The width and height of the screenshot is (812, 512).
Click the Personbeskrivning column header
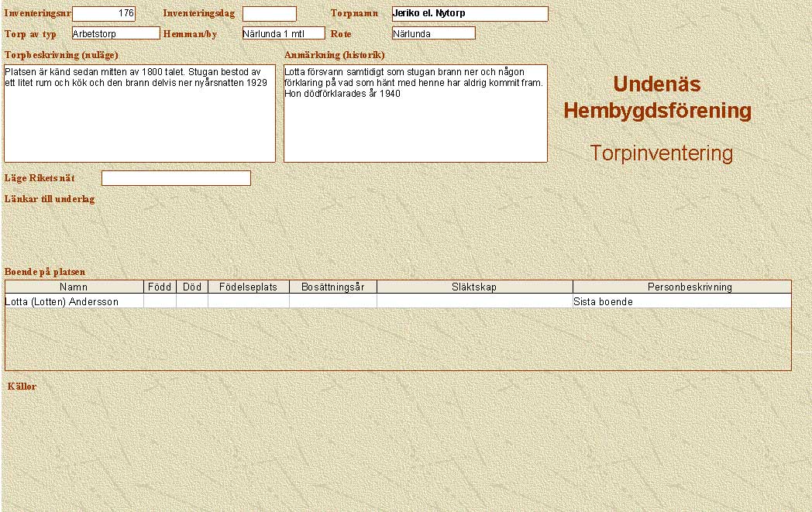(682, 287)
